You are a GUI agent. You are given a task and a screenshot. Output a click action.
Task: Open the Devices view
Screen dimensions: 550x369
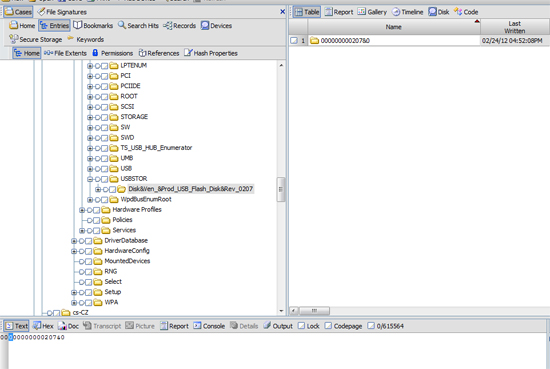[x=216, y=26]
